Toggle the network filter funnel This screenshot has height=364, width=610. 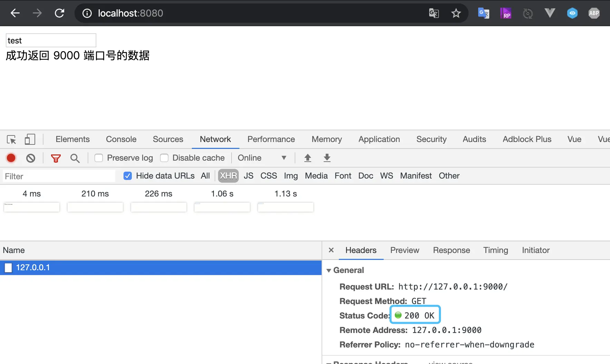(56, 158)
